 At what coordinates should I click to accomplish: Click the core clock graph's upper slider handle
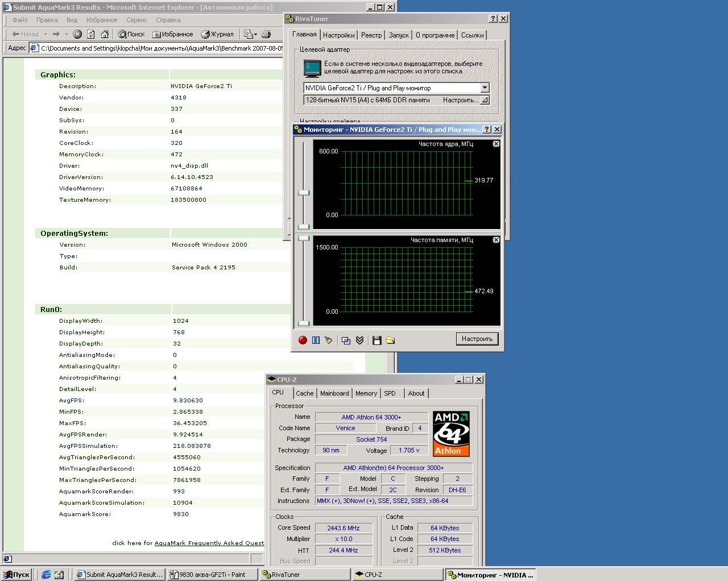304,193
